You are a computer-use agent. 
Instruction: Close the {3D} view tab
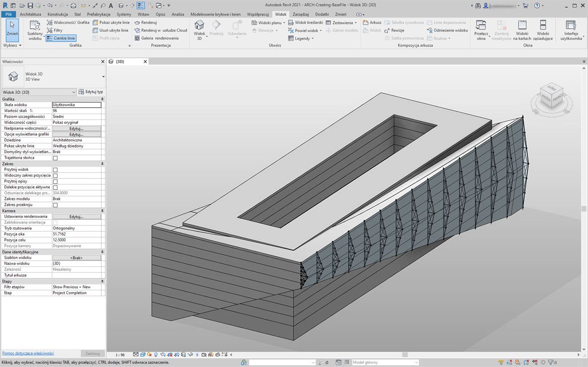click(x=145, y=62)
